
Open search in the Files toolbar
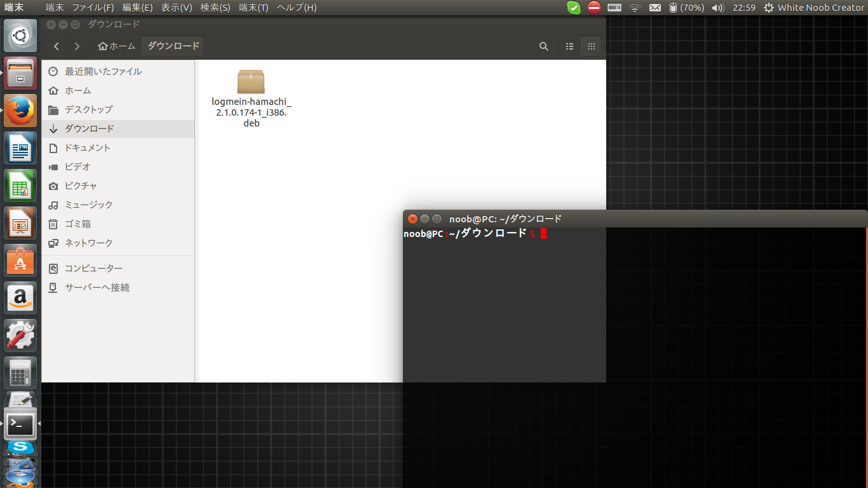(x=544, y=46)
